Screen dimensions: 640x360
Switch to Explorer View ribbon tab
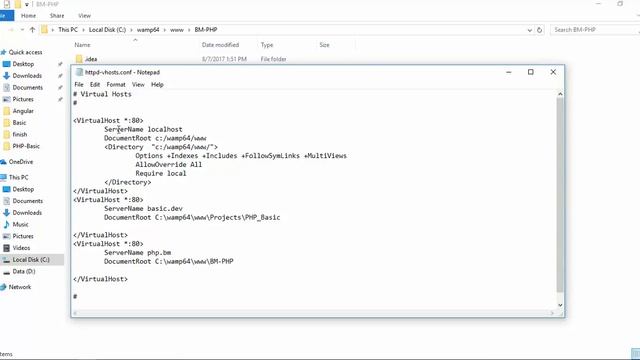point(84,16)
